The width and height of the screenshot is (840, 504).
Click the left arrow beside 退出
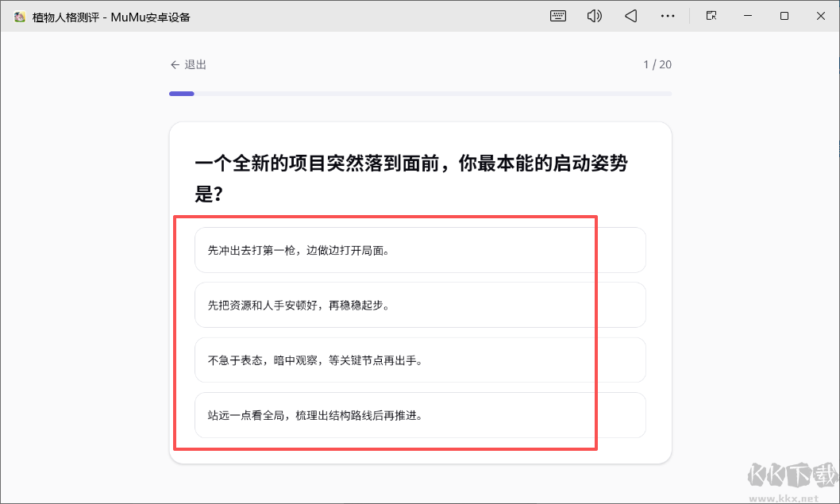coord(175,64)
